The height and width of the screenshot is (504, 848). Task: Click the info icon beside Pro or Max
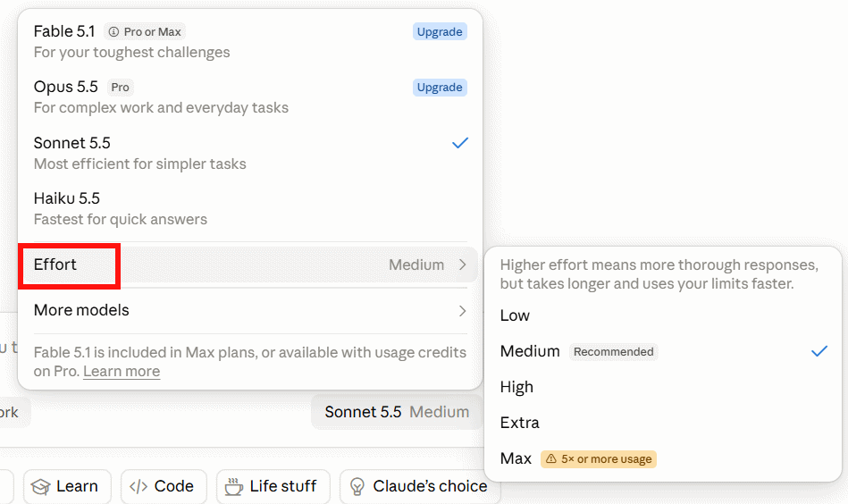pos(113,32)
